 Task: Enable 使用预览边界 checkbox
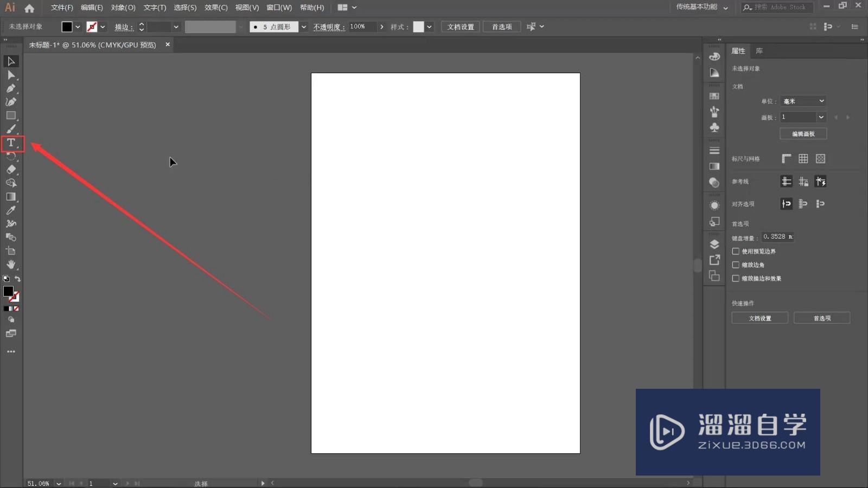pos(736,251)
